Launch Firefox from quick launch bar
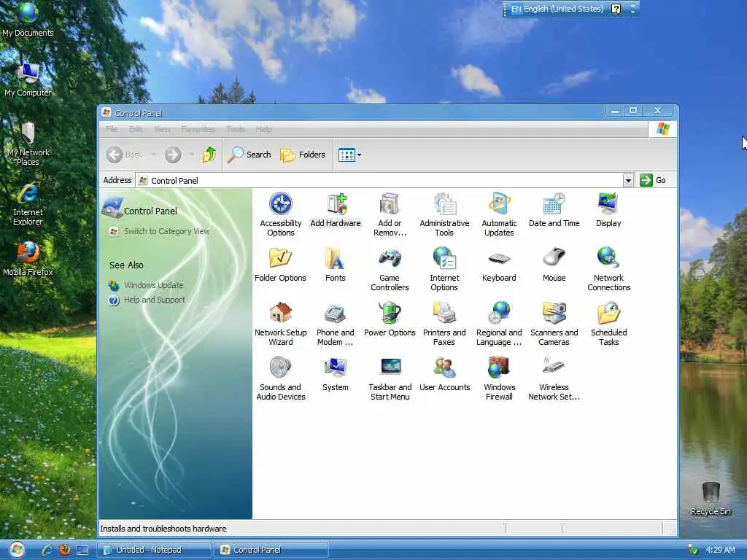 pos(64,550)
